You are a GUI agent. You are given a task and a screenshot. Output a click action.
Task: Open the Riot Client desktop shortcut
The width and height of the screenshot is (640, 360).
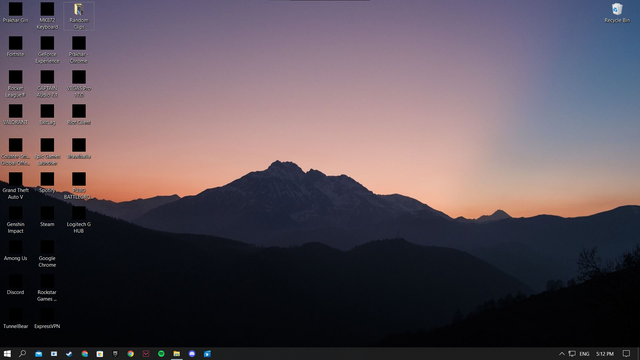[79, 114]
